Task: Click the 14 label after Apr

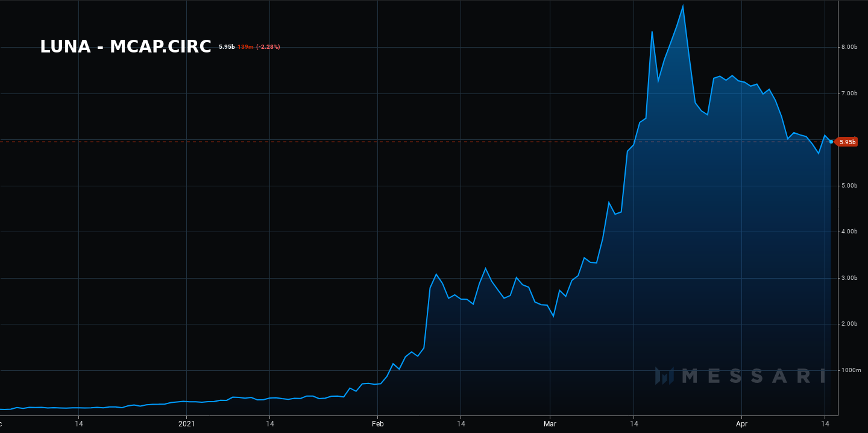Action: click(824, 425)
